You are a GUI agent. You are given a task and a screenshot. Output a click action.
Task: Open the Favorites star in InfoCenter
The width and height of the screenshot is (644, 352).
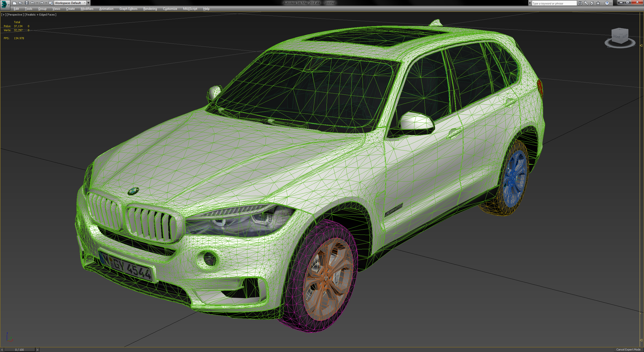click(597, 3)
